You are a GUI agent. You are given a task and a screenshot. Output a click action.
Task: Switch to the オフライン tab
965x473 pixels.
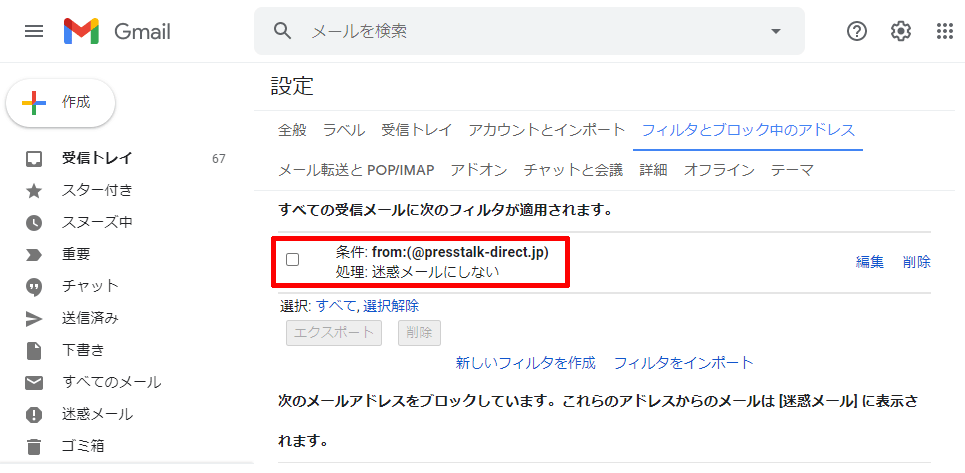point(719,170)
